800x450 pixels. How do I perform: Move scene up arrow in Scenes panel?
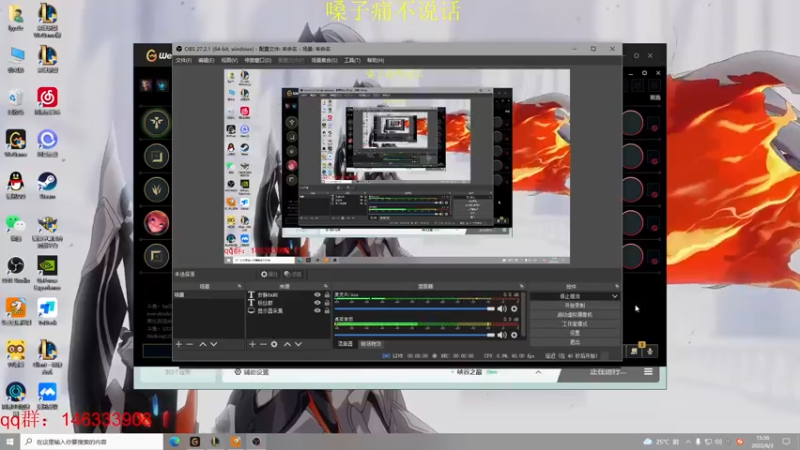pyautogui.click(x=203, y=344)
